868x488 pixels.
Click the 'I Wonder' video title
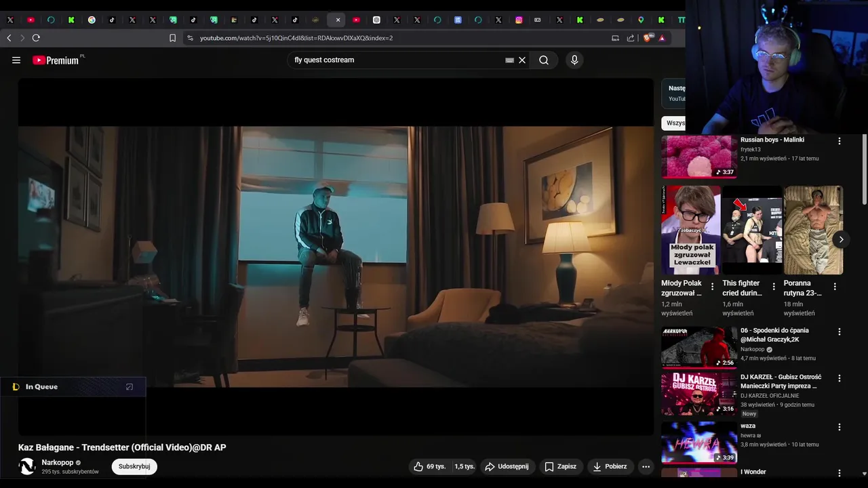click(753, 472)
